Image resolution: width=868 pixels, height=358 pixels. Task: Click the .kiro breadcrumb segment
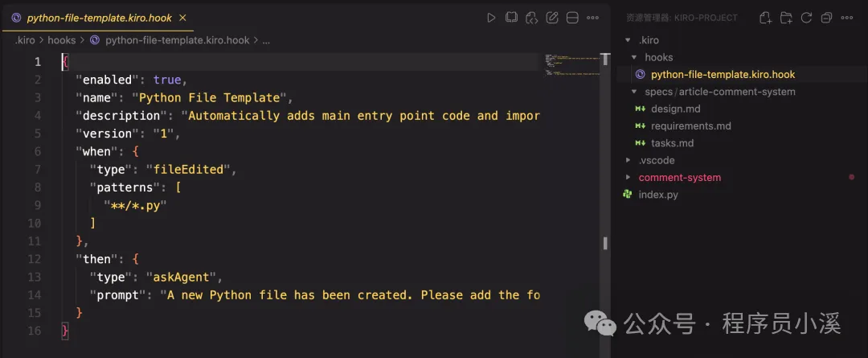pyautogui.click(x=26, y=40)
